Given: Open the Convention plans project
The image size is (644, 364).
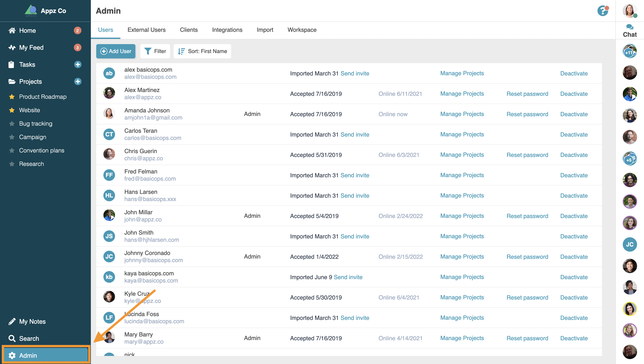Looking at the screenshot, I should (x=42, y=151).
